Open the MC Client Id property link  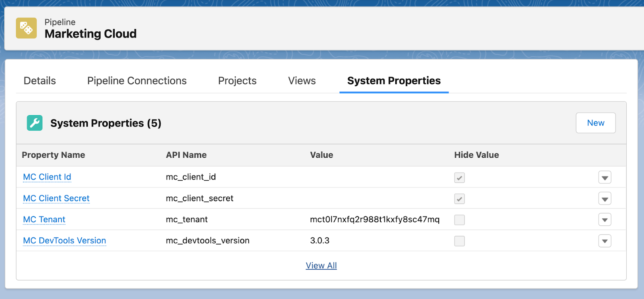tap(47, 177)
